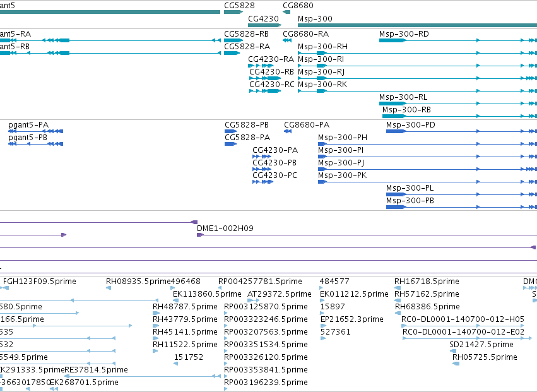Select EST EK113860.5prime

point(207,294)
